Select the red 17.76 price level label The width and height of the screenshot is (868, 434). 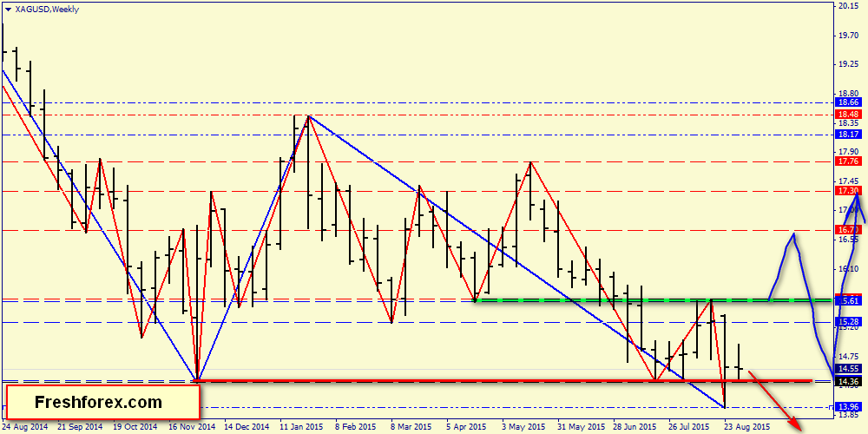849,161
